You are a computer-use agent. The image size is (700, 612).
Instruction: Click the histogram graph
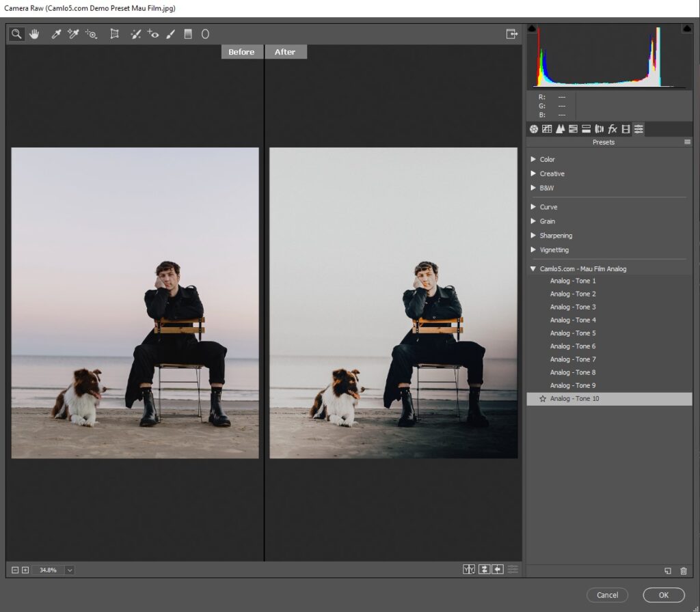coord(609,57)
